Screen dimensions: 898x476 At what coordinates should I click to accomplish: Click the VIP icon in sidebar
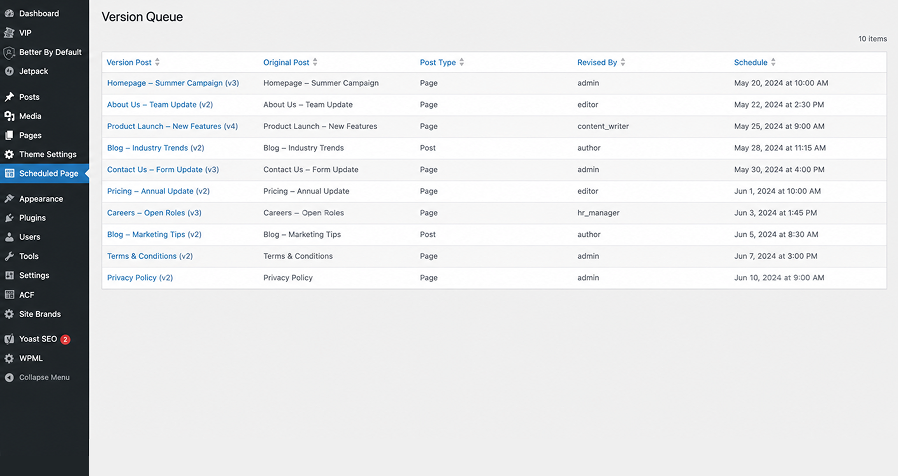click(9, 33)
